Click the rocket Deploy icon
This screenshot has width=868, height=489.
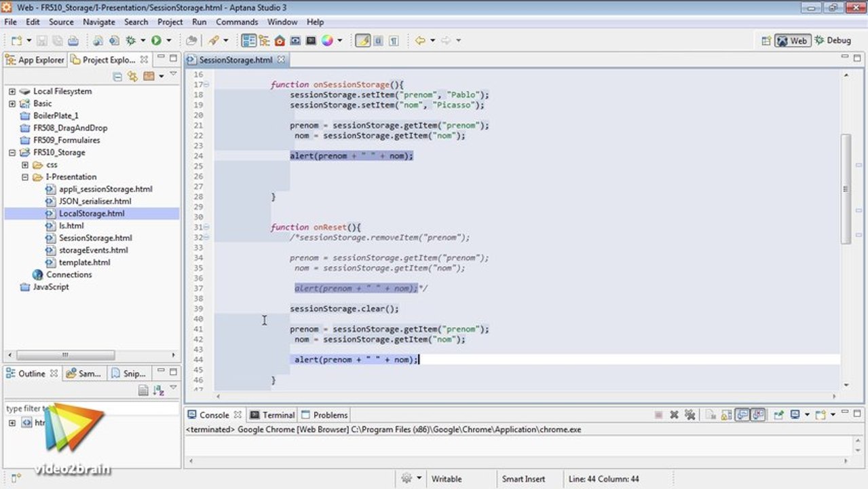point(214,41)
